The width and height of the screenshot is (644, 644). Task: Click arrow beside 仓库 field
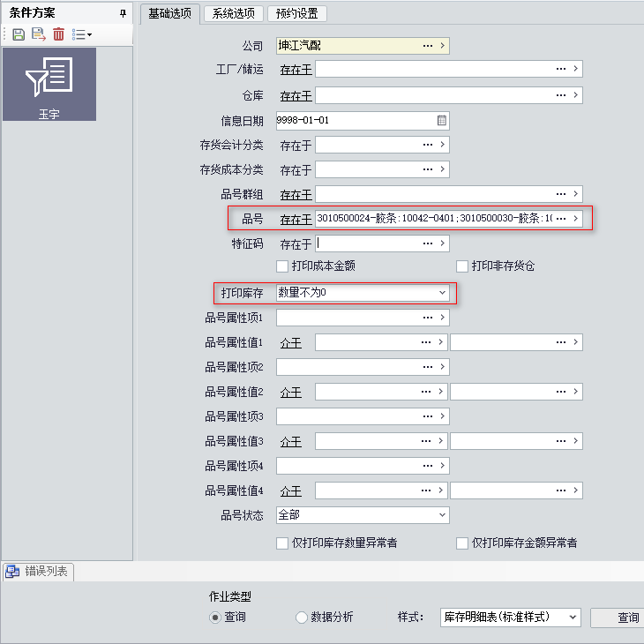pos(576,95)
